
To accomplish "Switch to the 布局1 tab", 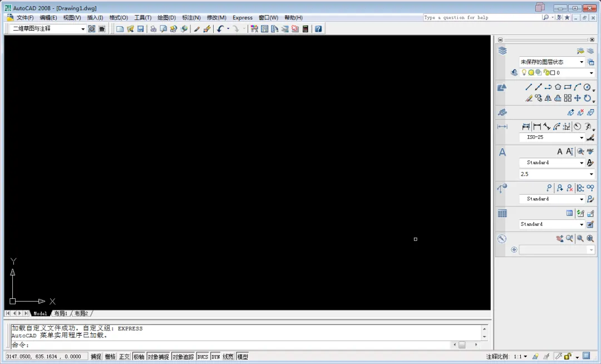I will [61, 313].
